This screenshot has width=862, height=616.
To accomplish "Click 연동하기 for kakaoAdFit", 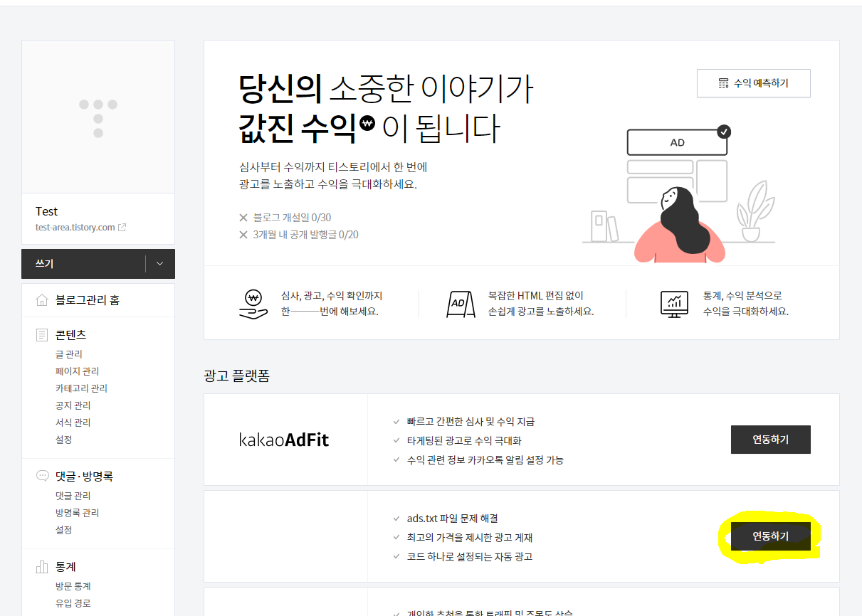I will (x=770, y=440).
